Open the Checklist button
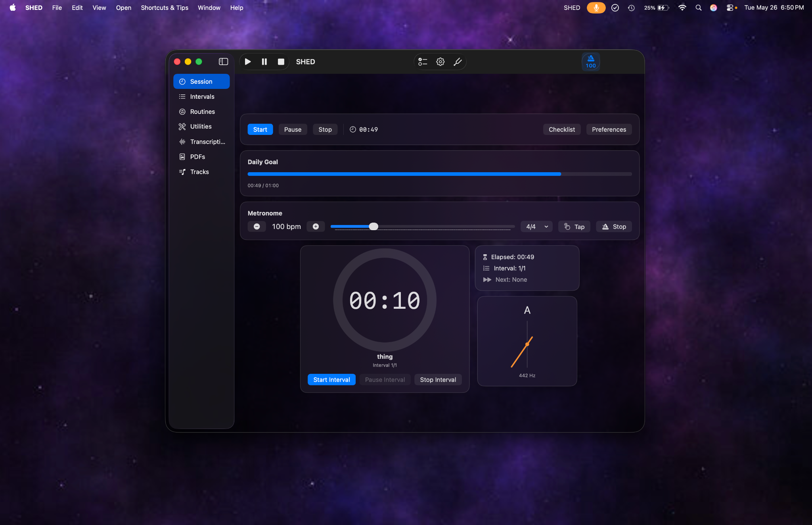The image size is (812, 525). tap(562, 129)
